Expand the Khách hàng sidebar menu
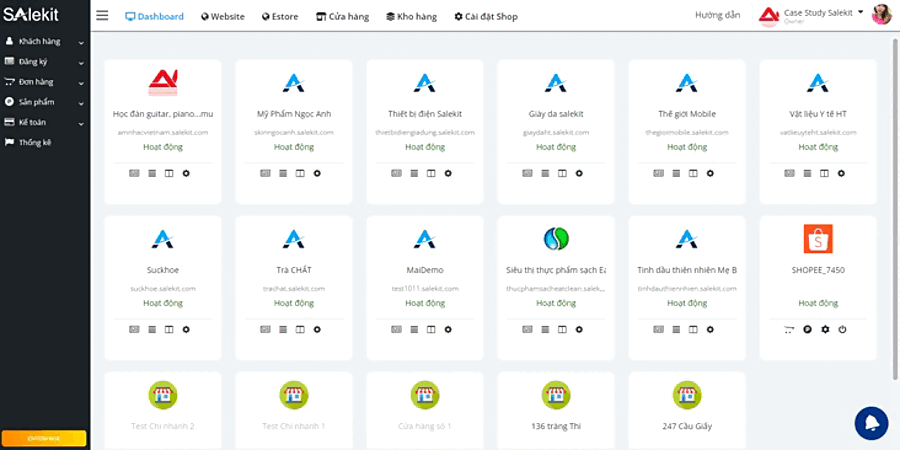This screenshot has height=450, width=900. [45, 41]
